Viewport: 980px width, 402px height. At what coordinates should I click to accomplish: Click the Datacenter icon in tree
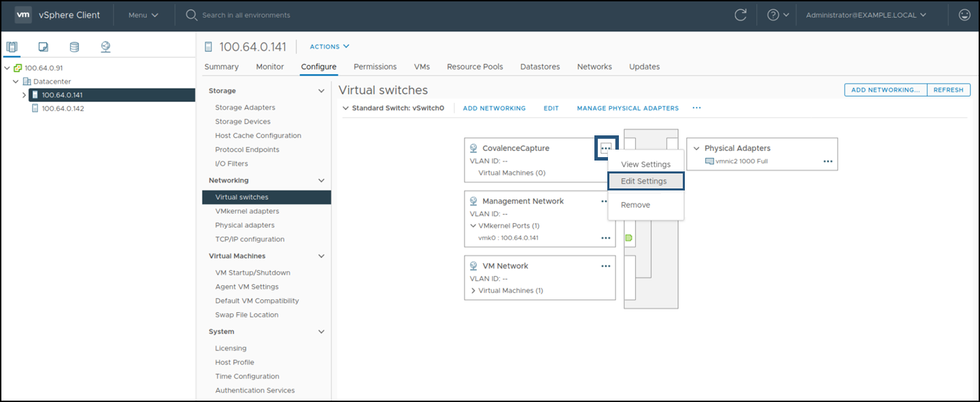coord(27,82)
